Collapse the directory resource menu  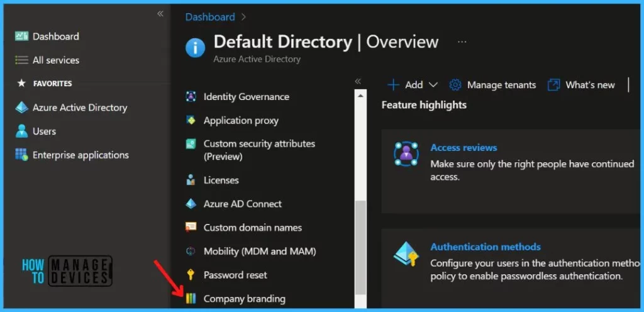[358, 81]
